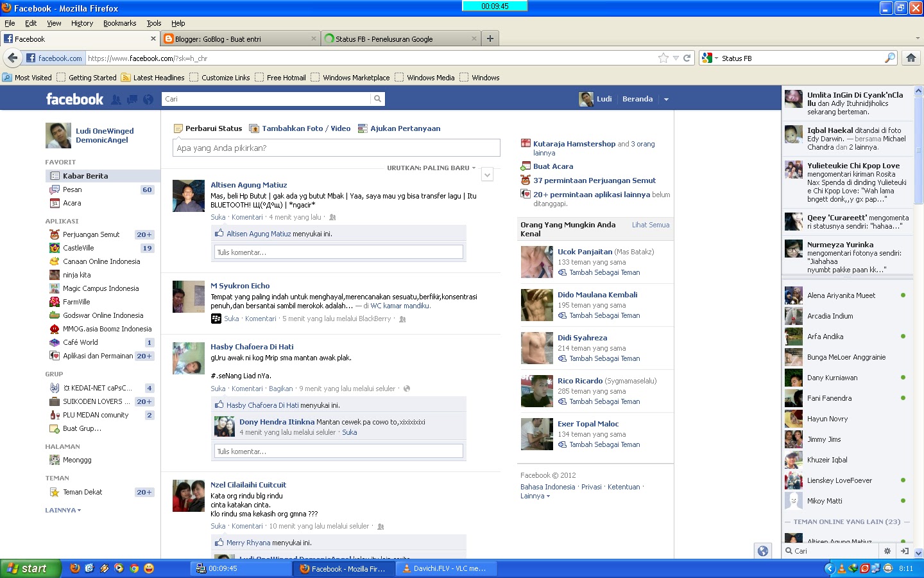Open the FarmVille app icon in sidebar

[55, 302]
